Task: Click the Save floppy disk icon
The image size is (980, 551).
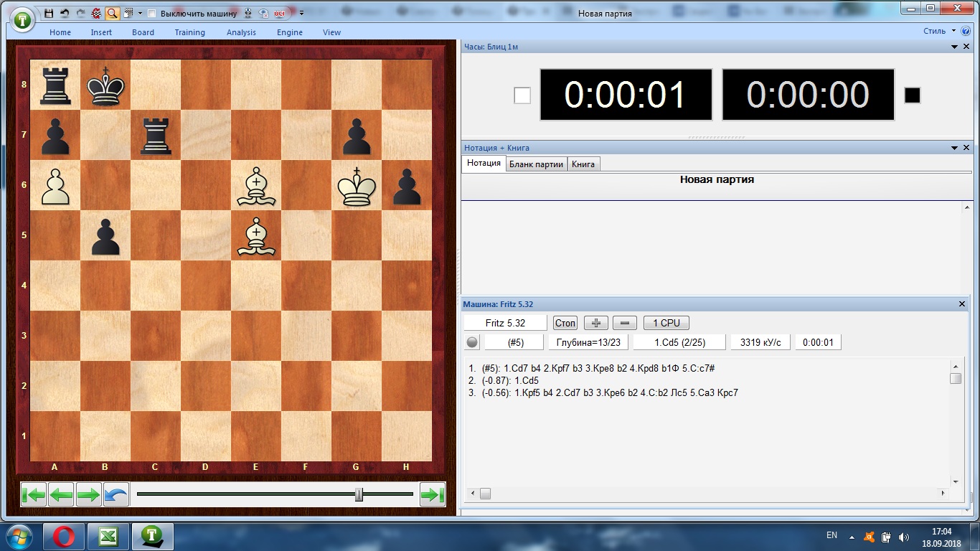Action: (x=49, y=13)
